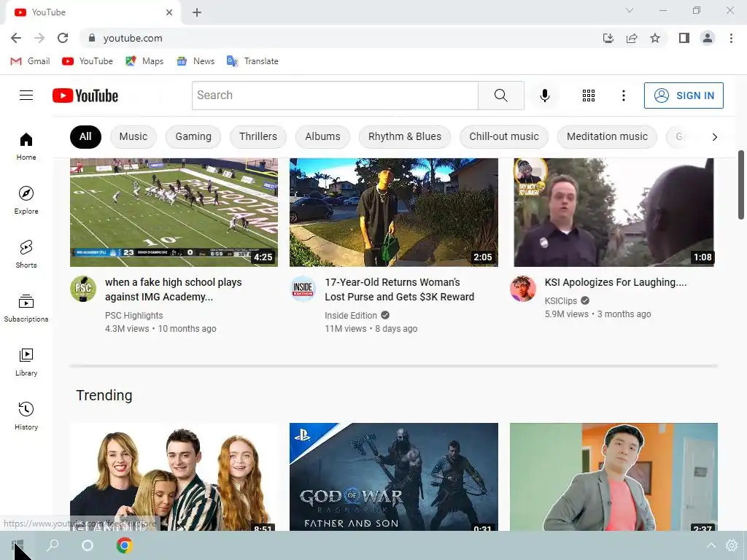Select the Gaming filter chip

(193, 137)
